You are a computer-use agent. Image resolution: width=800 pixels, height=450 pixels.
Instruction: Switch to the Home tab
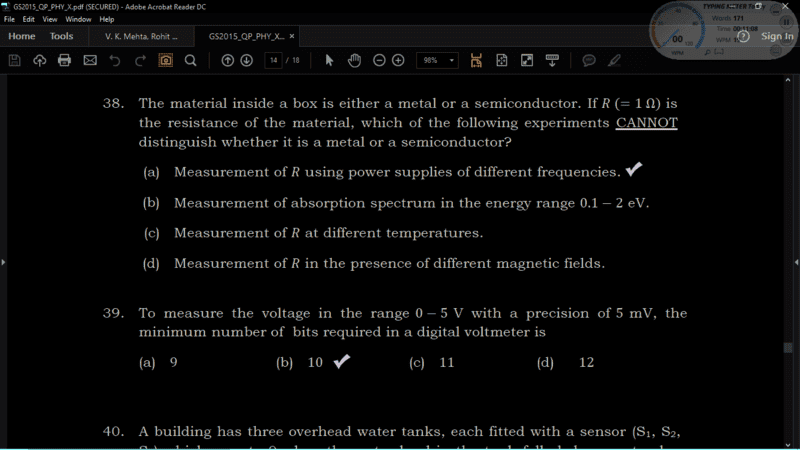tap(21, 36)
